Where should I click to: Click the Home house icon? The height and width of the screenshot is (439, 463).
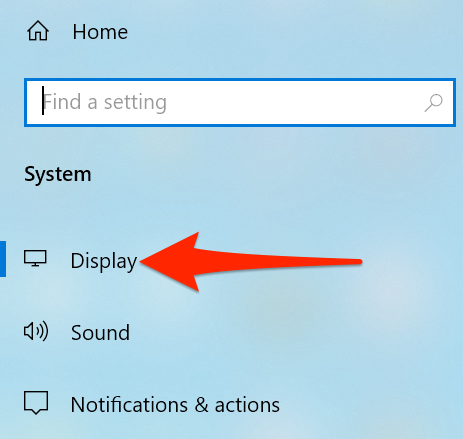(x=38, y=31)
